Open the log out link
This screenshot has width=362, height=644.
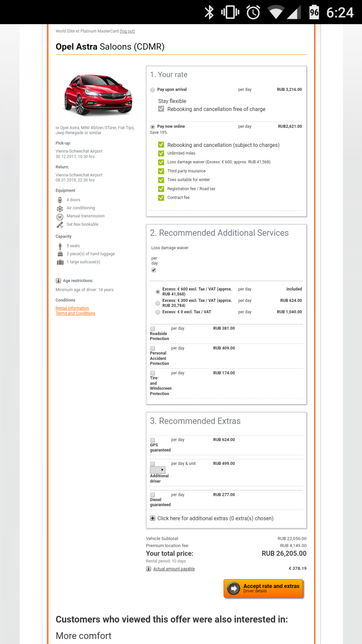click(x=127, y=31)
